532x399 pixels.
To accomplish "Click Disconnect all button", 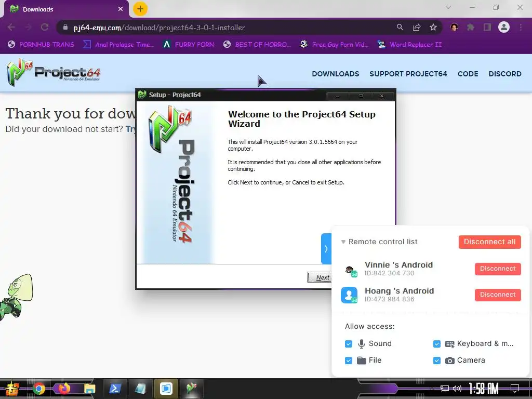I will click(x=489, y=242).
